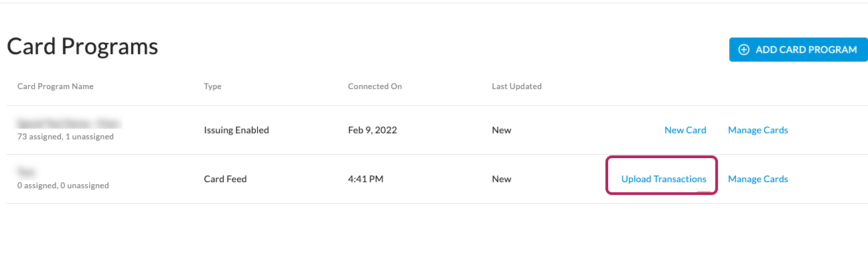868x270 pixels.
Task: Open Manage Cards for the Issuing Enabled program
Action: [x=757, y=130]
